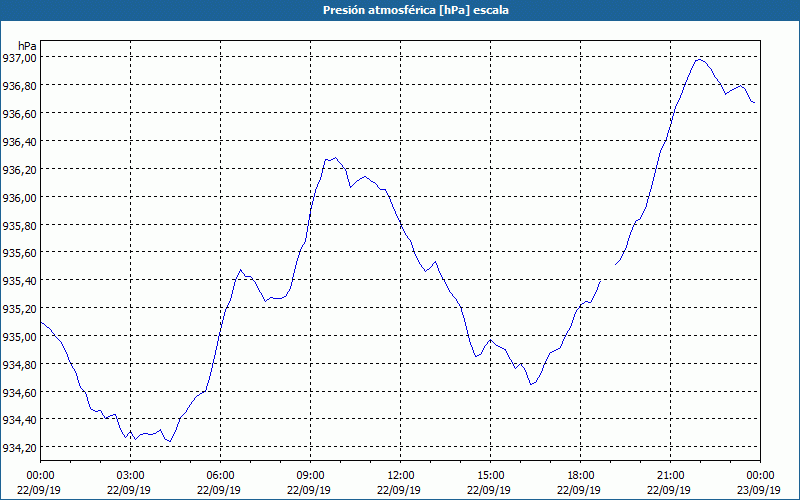Click the 22/09/19 date beneath 21:00
800x500 pixels.
669,490
